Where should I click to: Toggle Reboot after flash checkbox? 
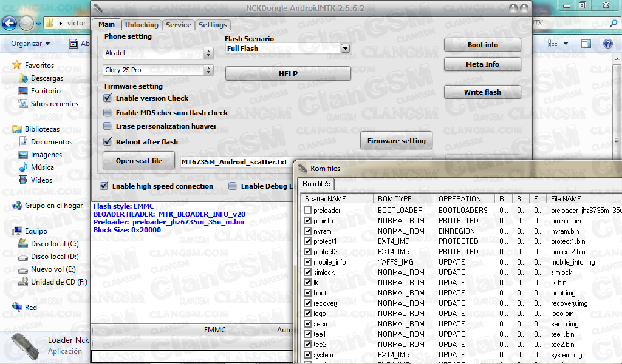click(108, 141)
